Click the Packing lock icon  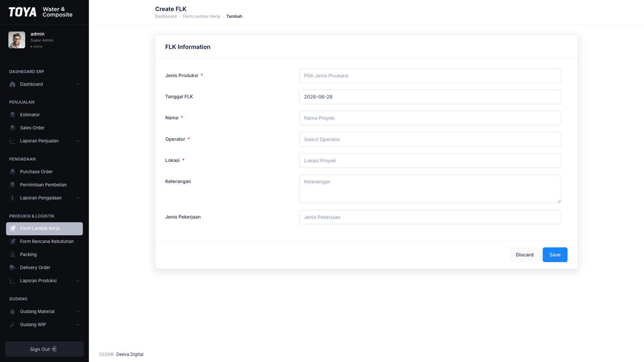tap(12, 254)
